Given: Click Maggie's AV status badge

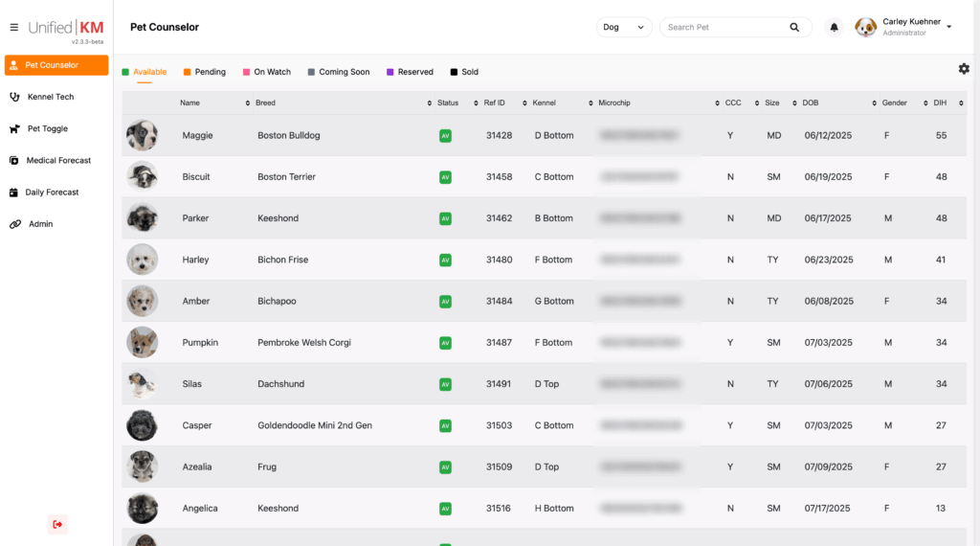Looking at the screenshot, I should point(445,136).
